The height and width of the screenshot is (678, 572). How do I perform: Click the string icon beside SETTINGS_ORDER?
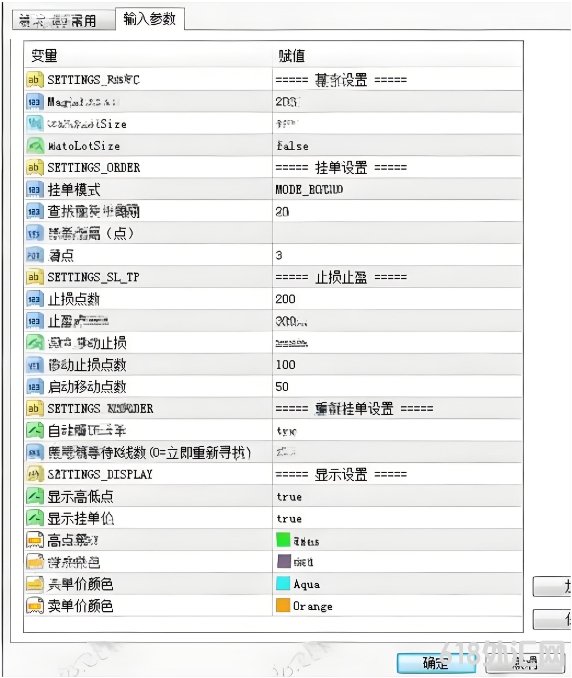tap(35, 168)
